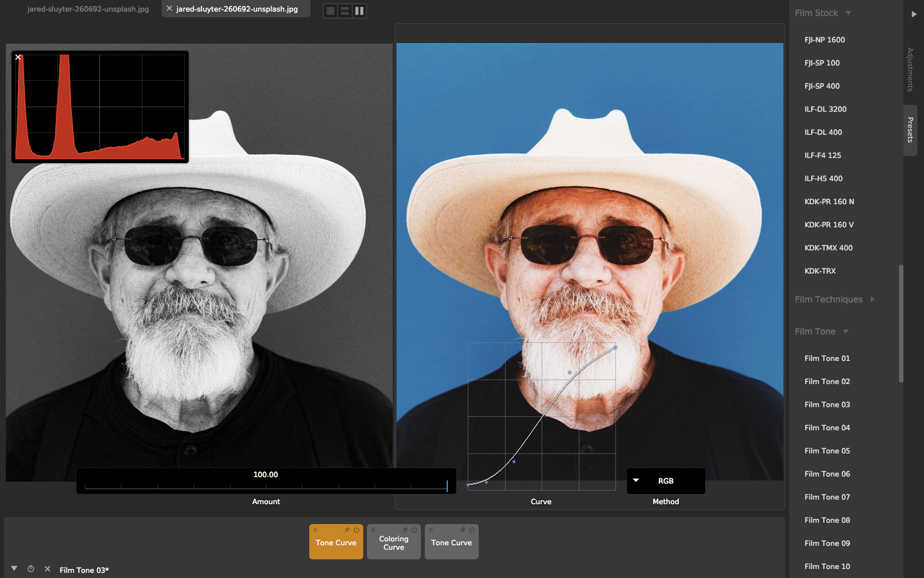
Task: Remove the Coloring Curve filter
Action: pos(373,530)
